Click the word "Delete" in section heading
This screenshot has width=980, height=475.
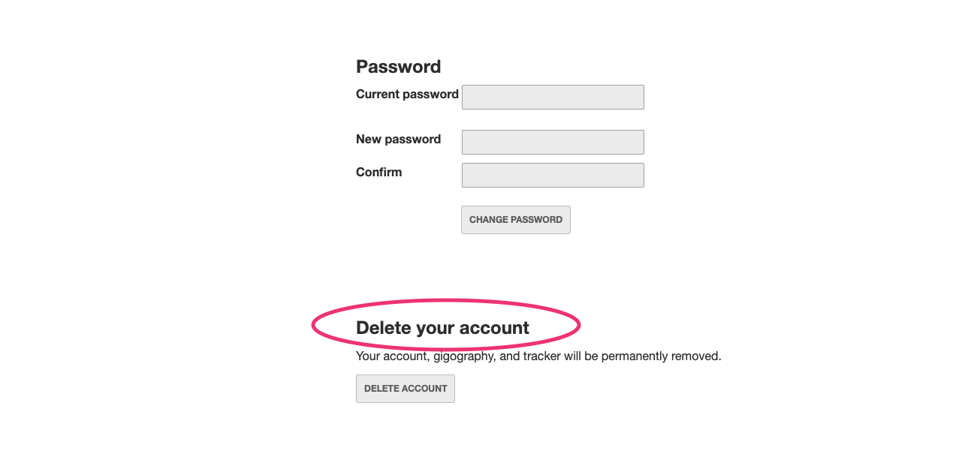[x=382, y=328]
